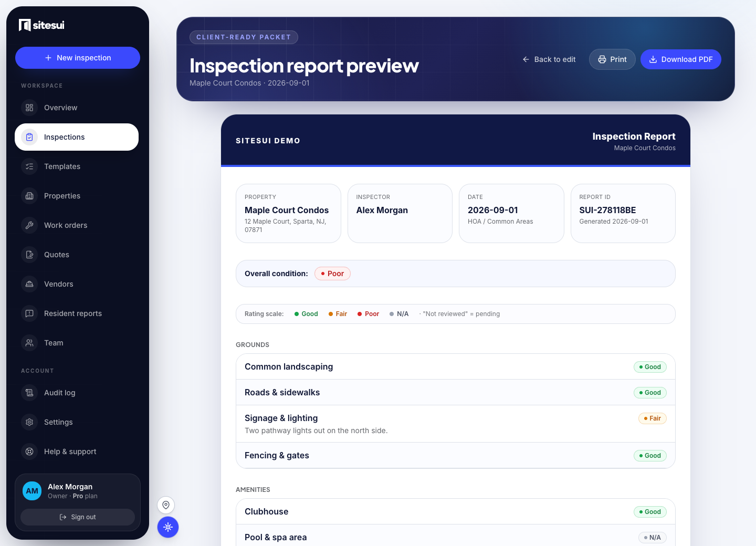
Task: Start a New inspection
Action: pyautogui.click(x=78, y=58)
